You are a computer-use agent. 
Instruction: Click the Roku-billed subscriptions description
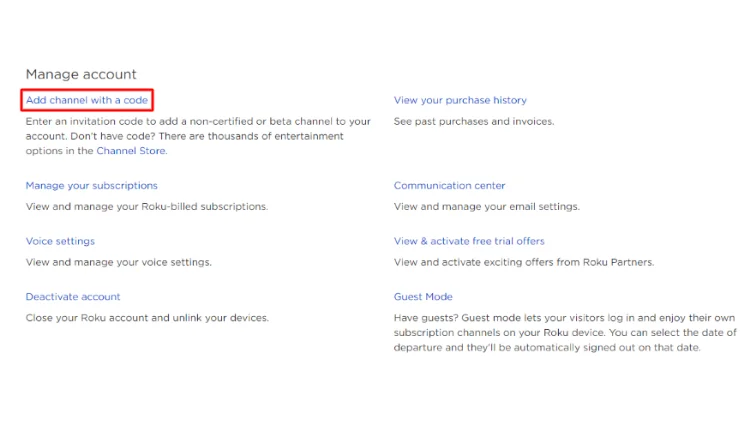coord(146,206)
